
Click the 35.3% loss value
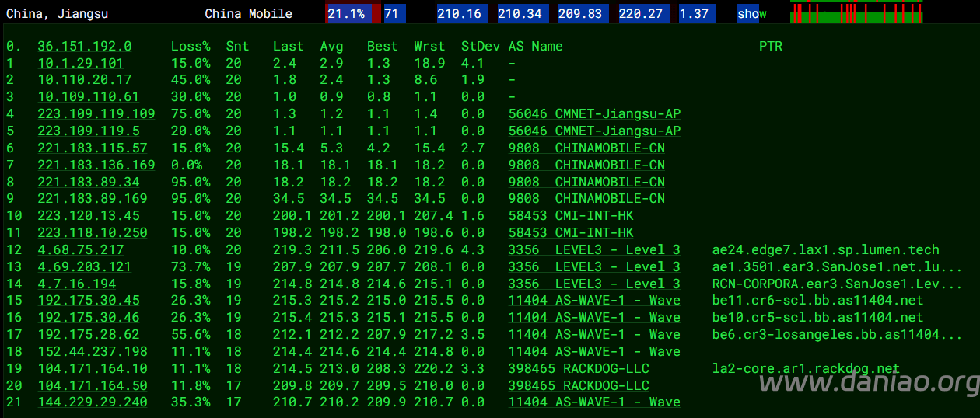pos(191,402)
